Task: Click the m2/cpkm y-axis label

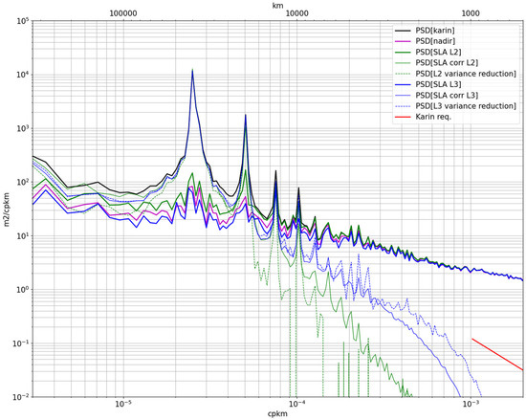Action: coord(7,209)
